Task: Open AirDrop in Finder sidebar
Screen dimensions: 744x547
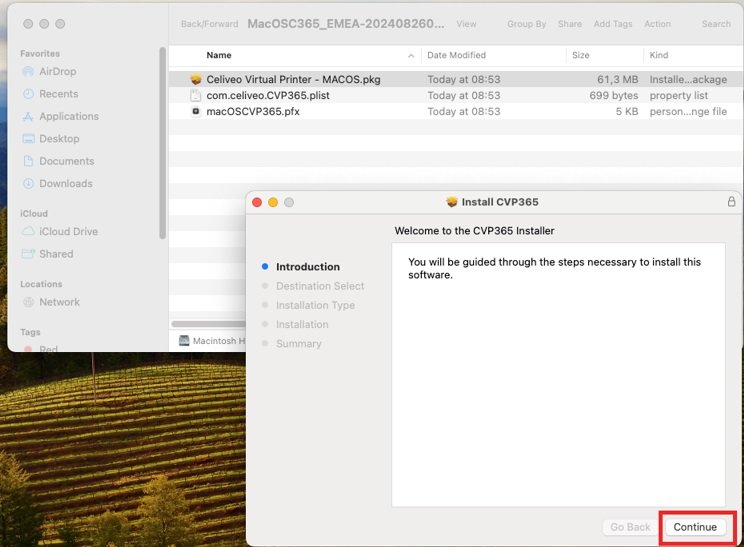Action: (57, 72)
